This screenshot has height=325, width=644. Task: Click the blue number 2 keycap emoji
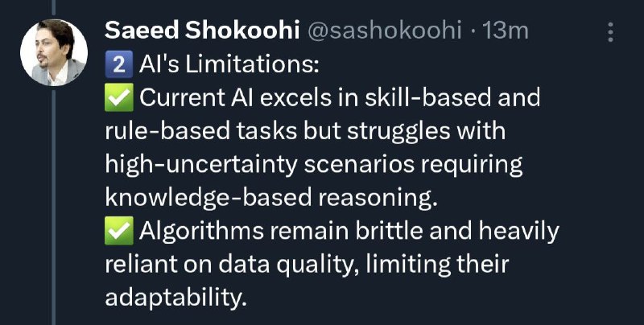118,65
